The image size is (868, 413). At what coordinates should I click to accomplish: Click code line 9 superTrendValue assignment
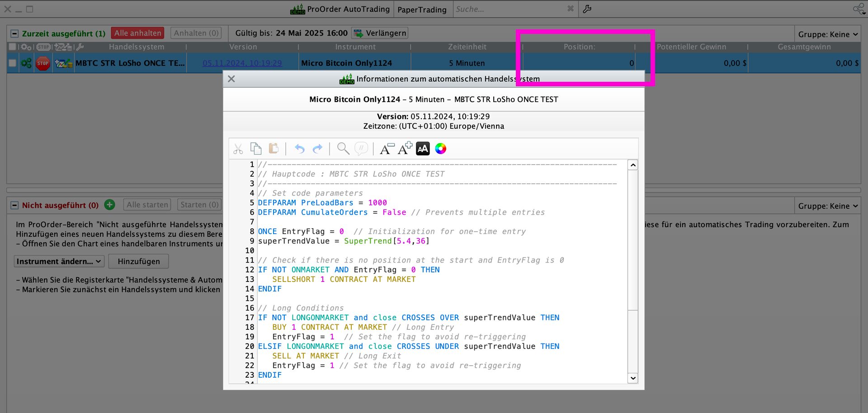tap(344, 241)
